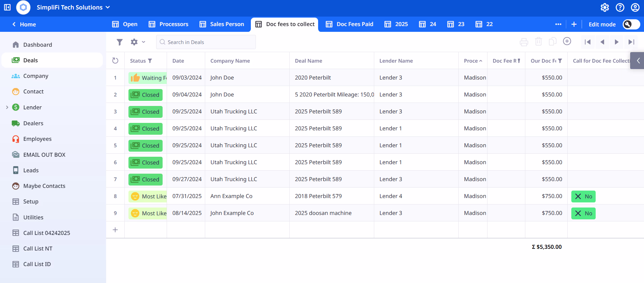Switch to the 2025 tab
The height and width of the screenshot is (283, 644).
pos(396,24)
